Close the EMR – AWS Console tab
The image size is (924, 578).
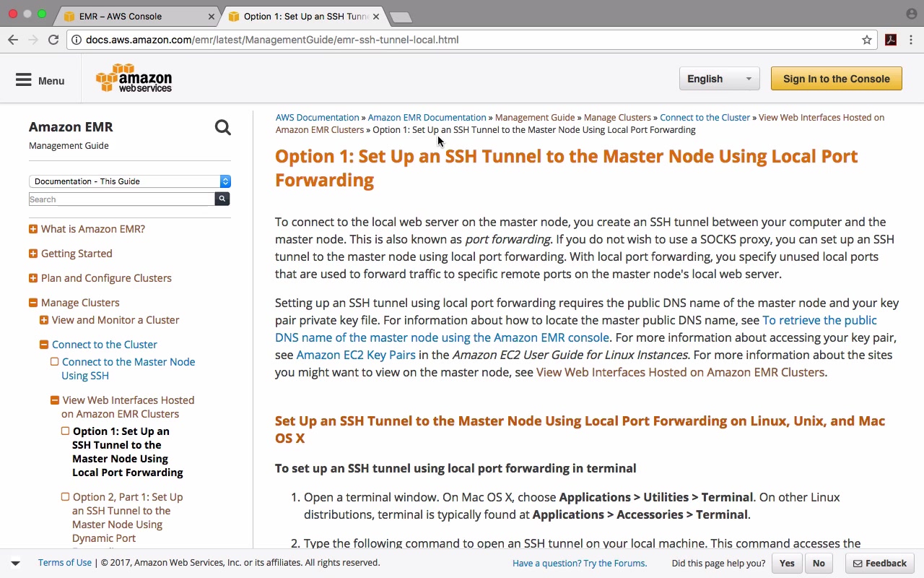212,16
